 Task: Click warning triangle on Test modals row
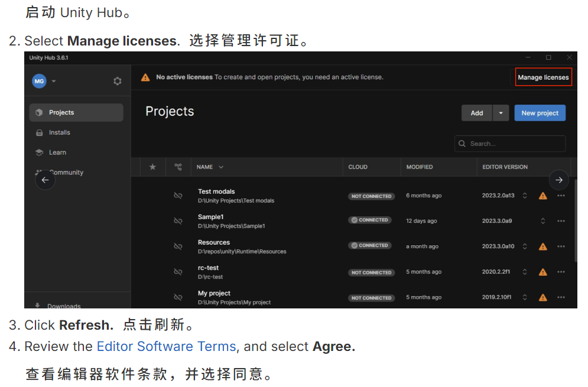[542, 196]
